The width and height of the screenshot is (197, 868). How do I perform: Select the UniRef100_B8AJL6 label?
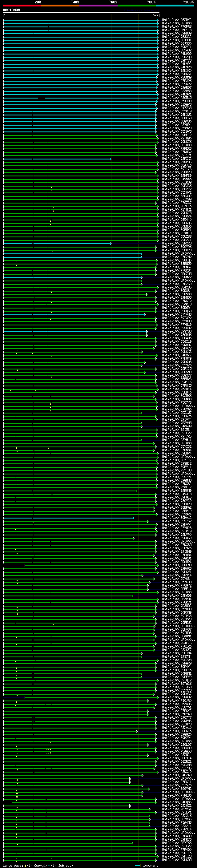[x=177, y=165]
